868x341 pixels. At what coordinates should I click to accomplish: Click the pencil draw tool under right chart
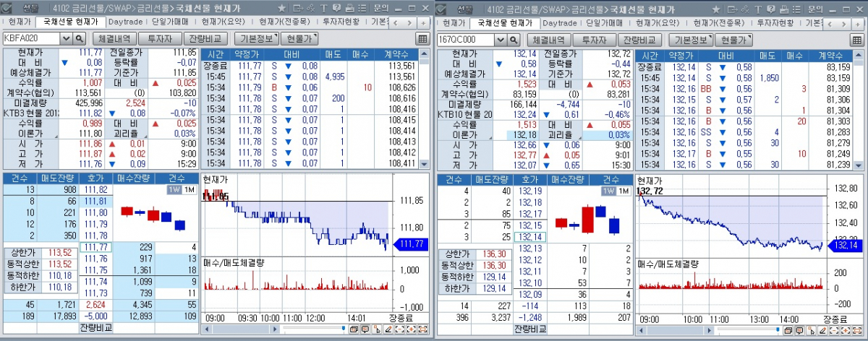click(x=822, y=329)
